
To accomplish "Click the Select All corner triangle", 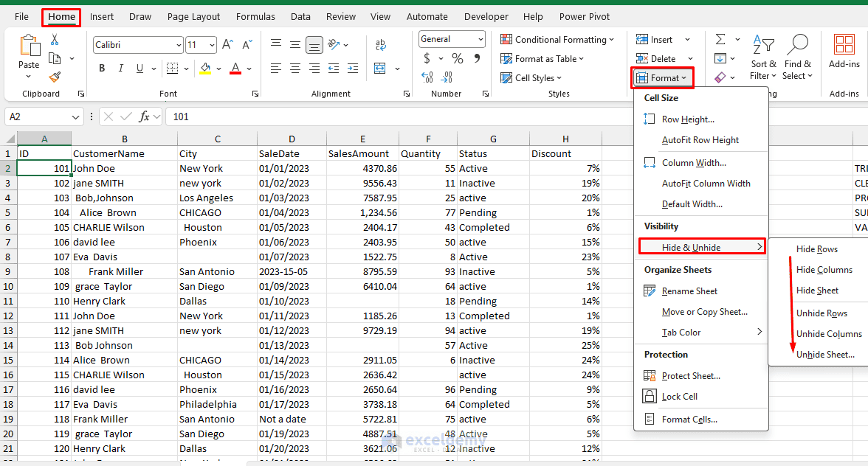I will tap(10, 139).
